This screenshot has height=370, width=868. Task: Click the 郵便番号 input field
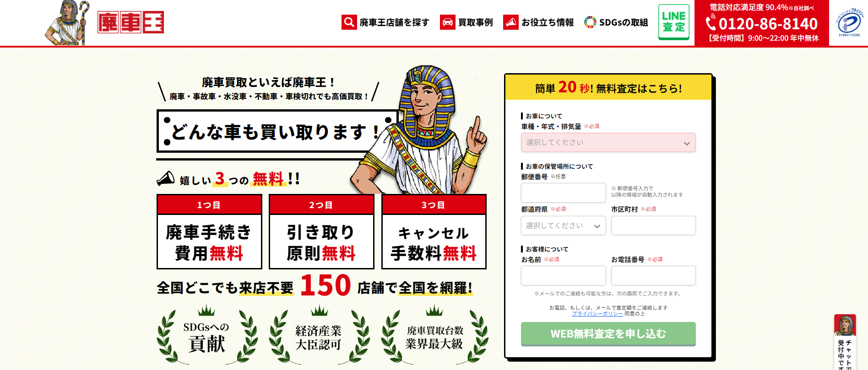point(563,193)
